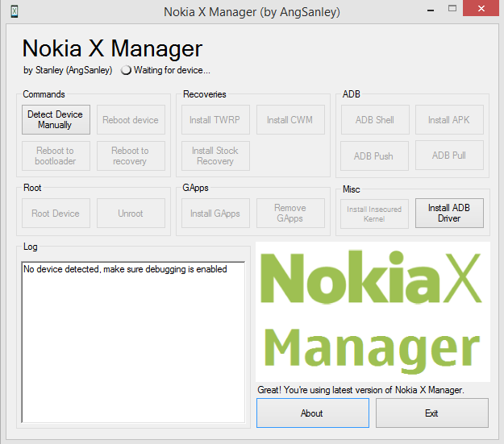Image resolution: width=504 pixels, height=444 pixels.
Task: Click the Nokia X Manager logo image
Action: 373,312
